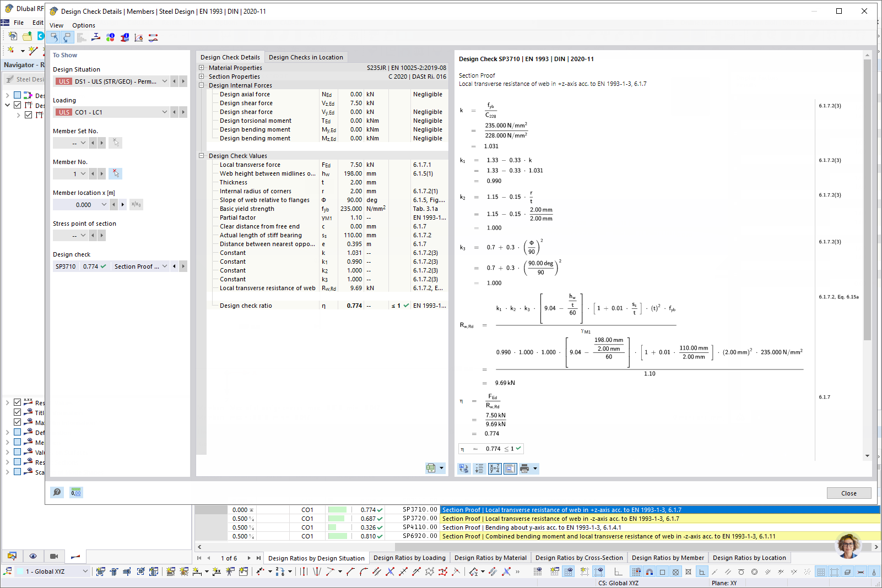Click the sorted list icon below formulas

click(x=479, y=469)
